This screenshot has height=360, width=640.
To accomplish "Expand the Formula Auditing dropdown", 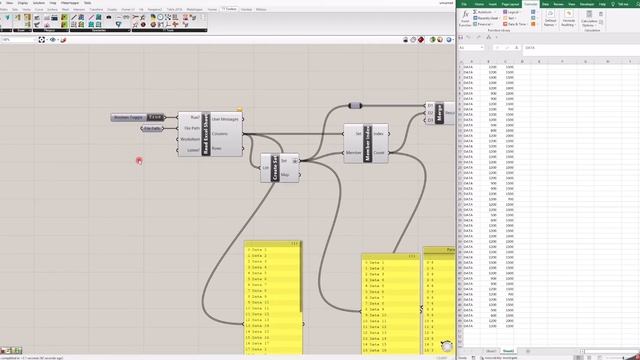I will coord(568,19).
